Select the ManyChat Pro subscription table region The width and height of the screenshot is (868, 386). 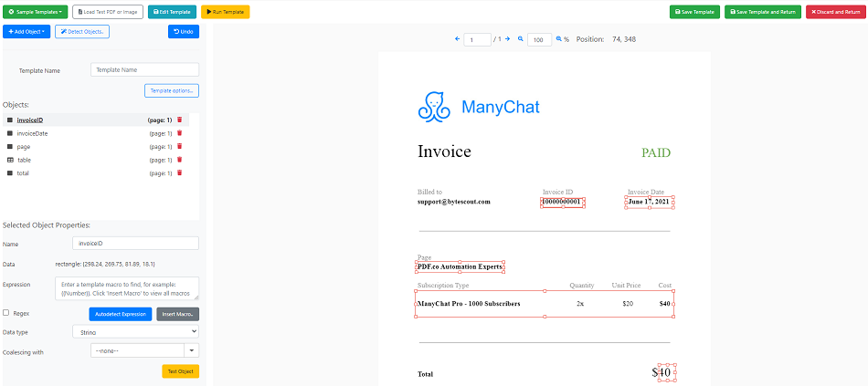pyautogui.click(x=545, y=304)
